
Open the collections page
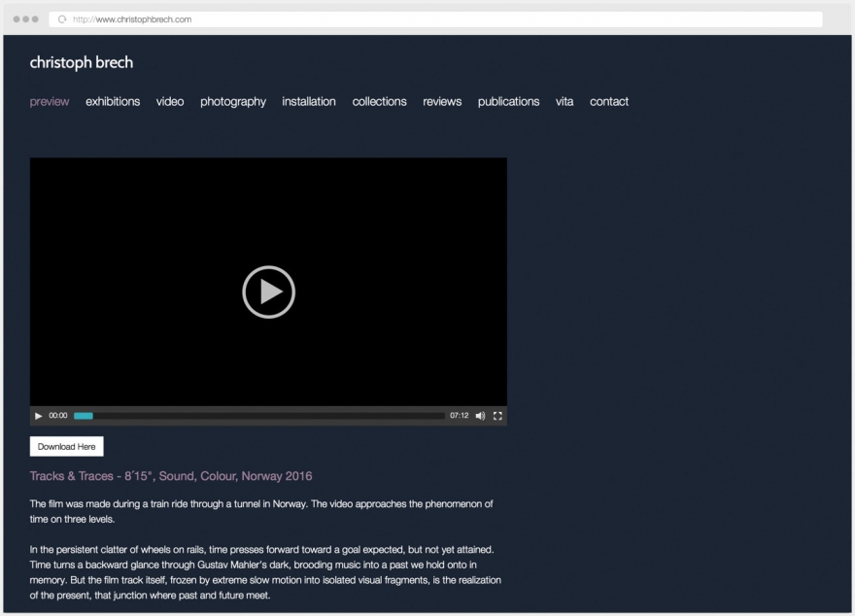379,101
